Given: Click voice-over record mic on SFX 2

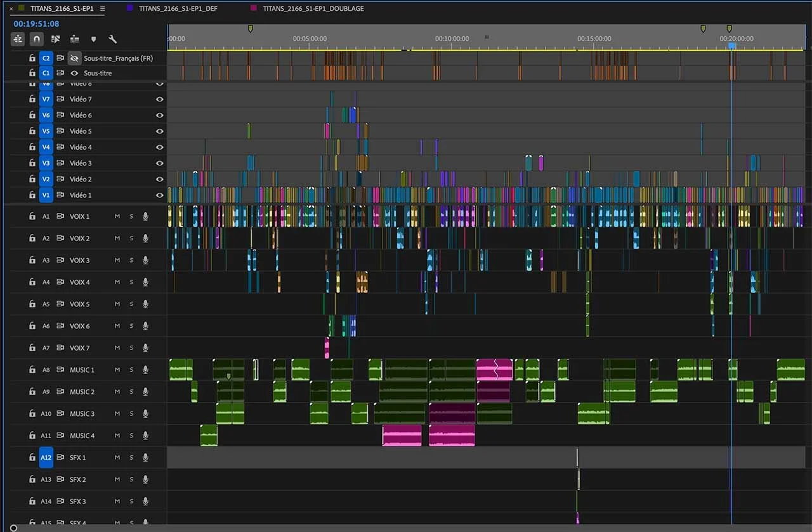Looking at the screenshot, I should click(x=145, y=479).
